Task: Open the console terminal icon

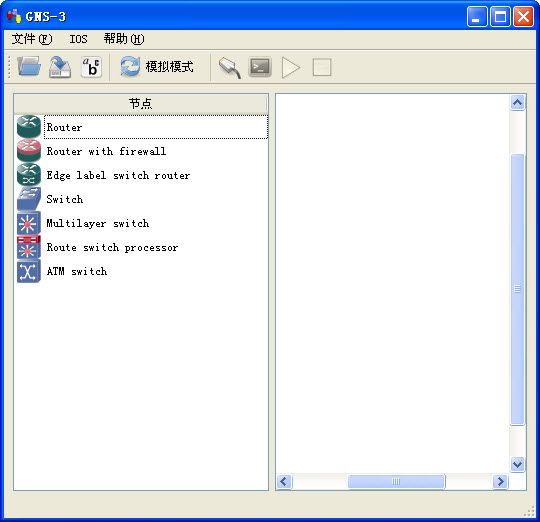Action: click(260, 67)
